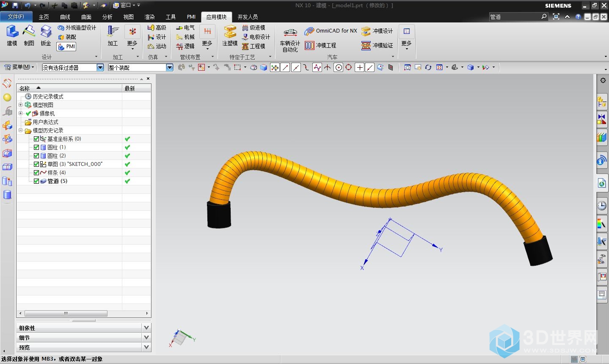Collapse the 模型历史记录 node

20,130
